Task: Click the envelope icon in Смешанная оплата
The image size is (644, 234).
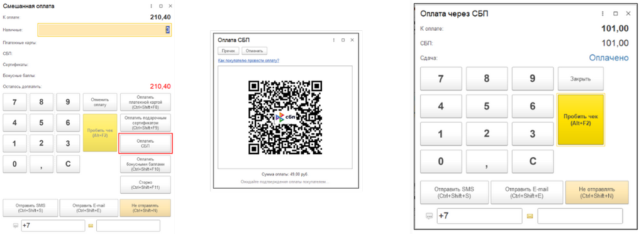Action: 91,225
